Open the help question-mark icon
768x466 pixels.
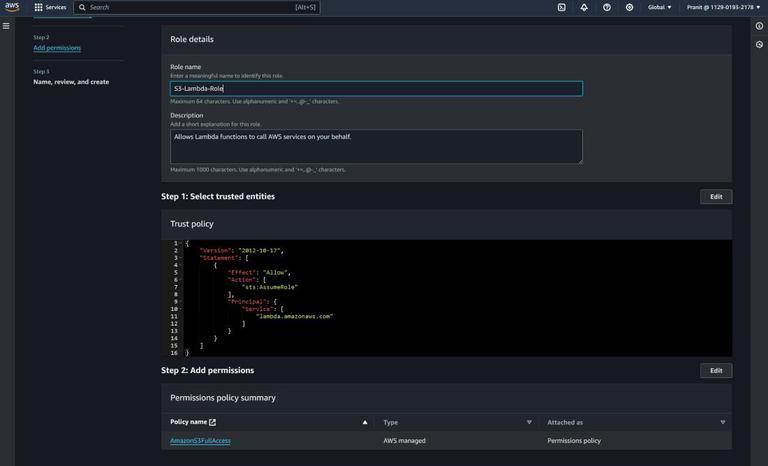pos(606,7)
